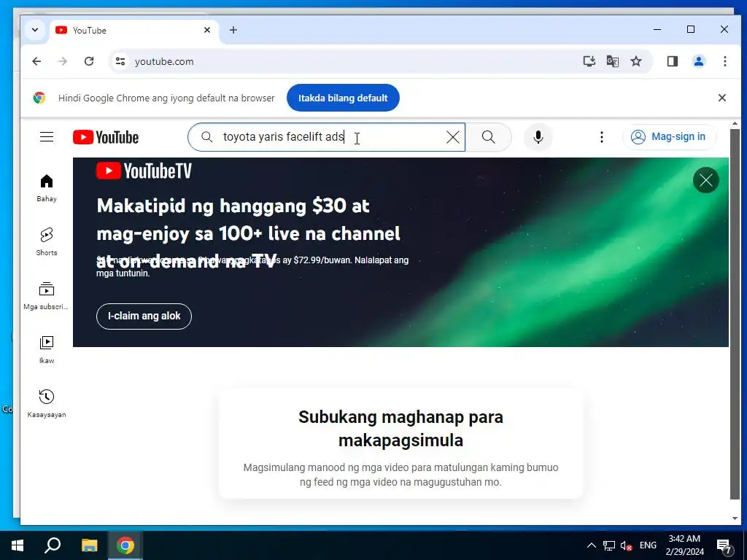Open Windows taskbar search
747x560 pixels.
point(53,545)
